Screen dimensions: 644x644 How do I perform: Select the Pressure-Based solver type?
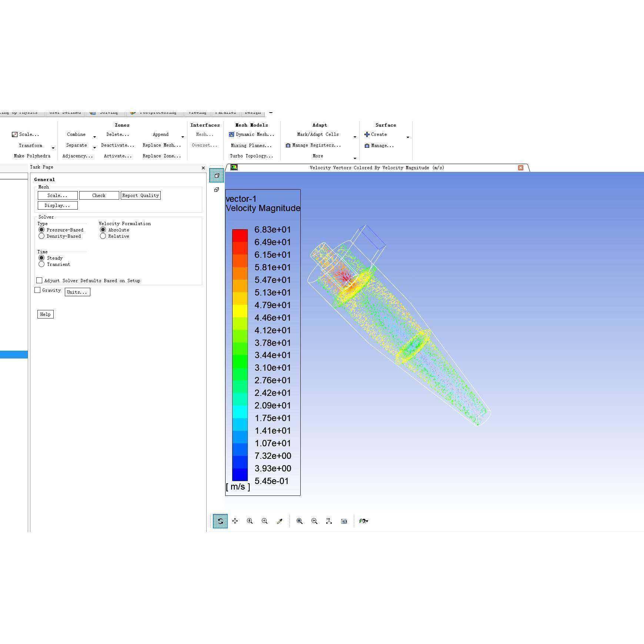coord(41,230)
